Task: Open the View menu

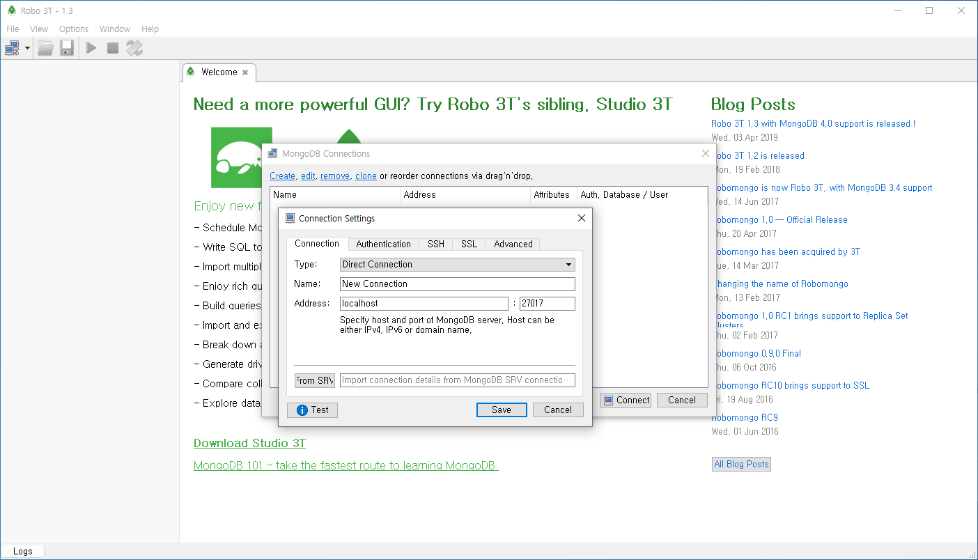Action: 39,29
